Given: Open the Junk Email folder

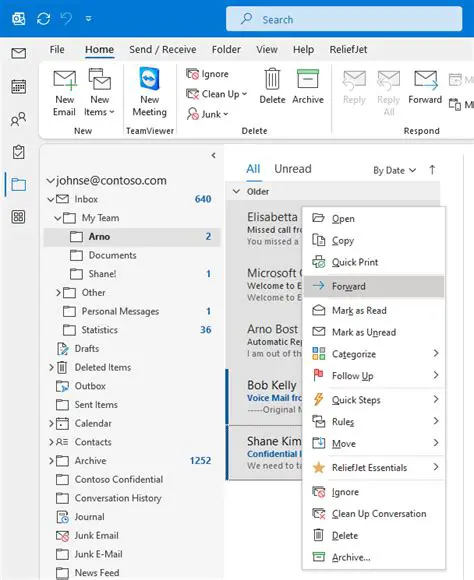Looking at the screenshot, I should click(132, 535).
